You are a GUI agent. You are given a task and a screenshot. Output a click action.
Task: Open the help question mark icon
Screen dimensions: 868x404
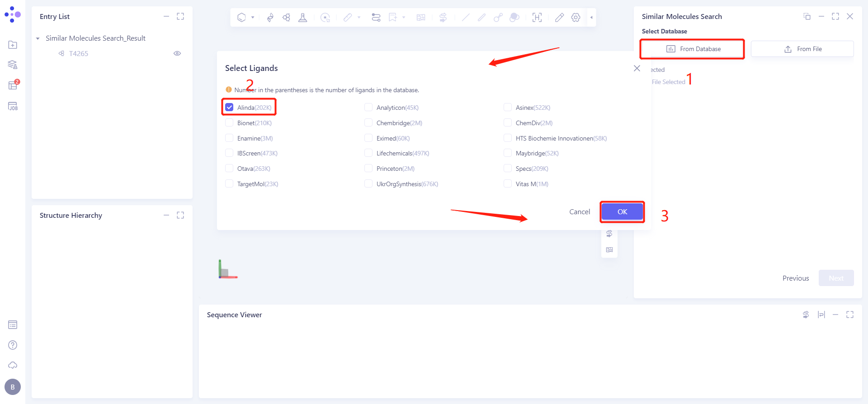13,345
